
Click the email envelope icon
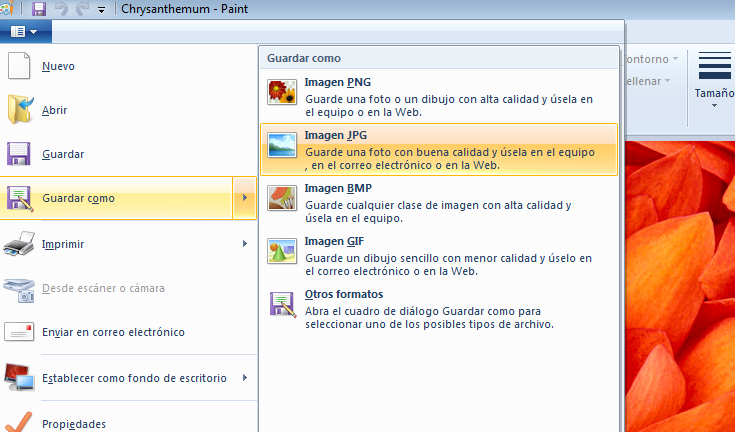pyautogui.click(x=20, y=332)
